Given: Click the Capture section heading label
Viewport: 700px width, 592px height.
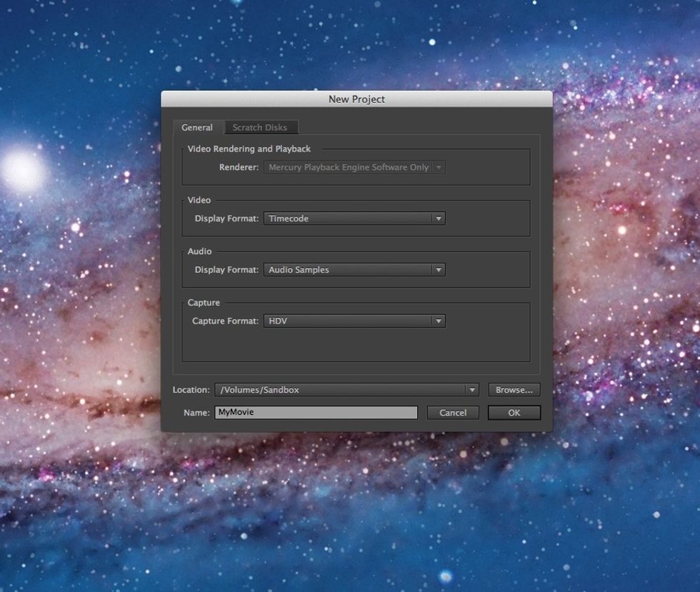Looking at the screenshot, I should point(204,303).
